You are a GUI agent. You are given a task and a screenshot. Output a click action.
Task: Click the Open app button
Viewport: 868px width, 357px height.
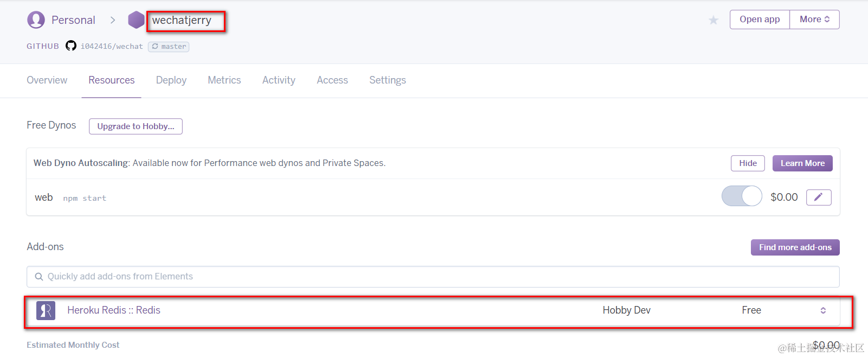pyautogui.click(x=760, y=20)
